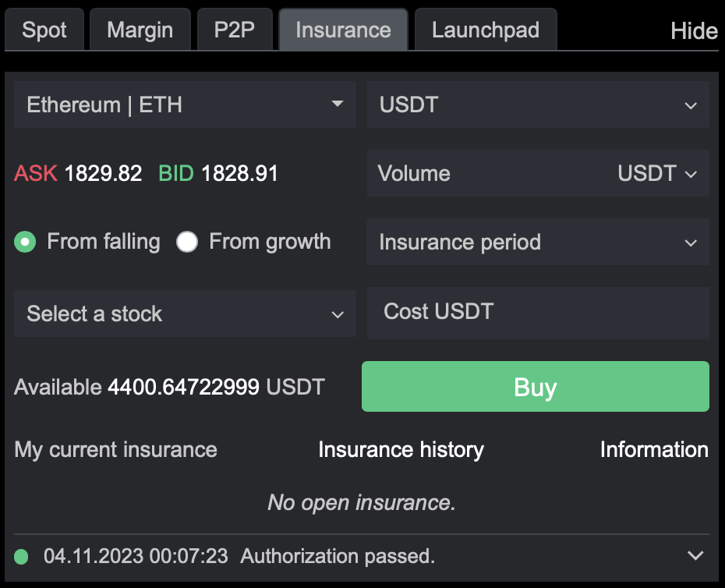Expand the status log chevron
The image size is (725, 588).
tap(695, 556)
